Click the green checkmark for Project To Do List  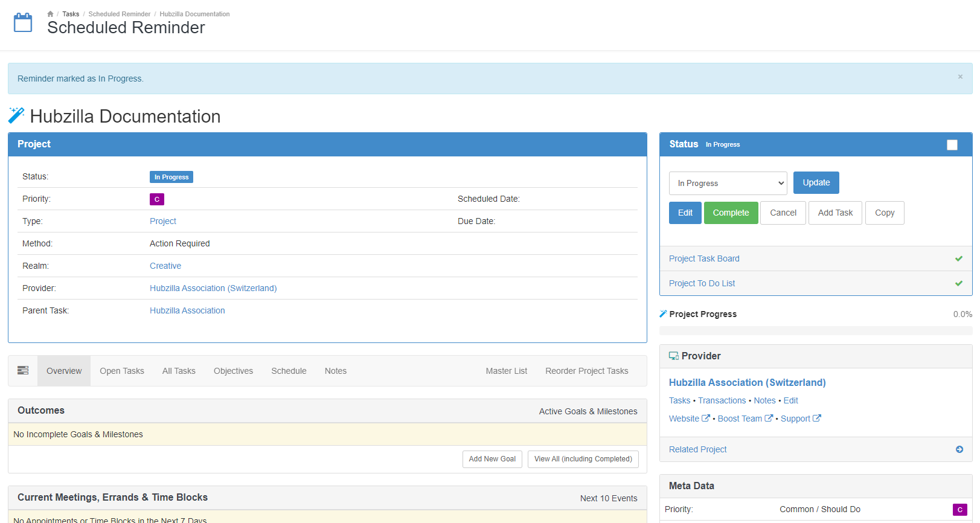958,283
